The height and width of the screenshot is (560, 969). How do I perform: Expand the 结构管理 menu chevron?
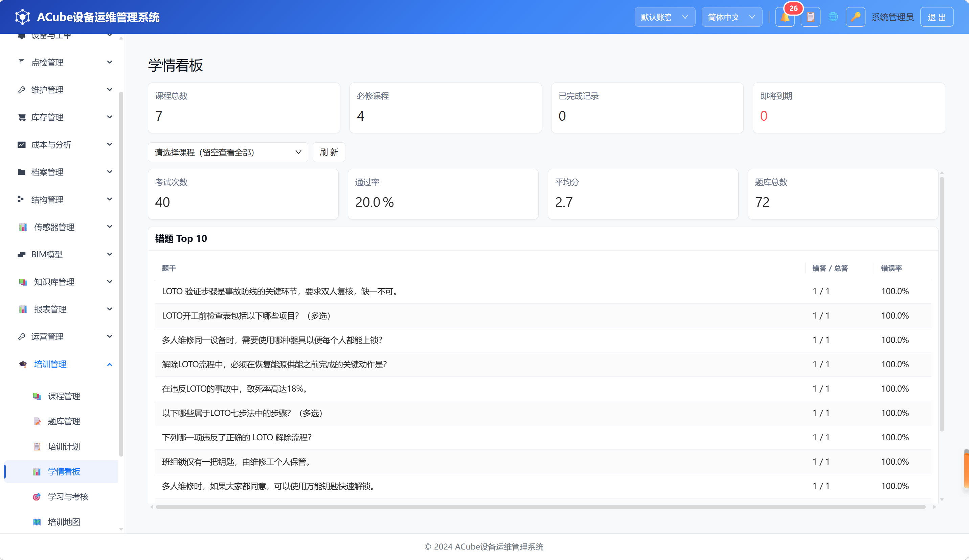pos(110,199)
